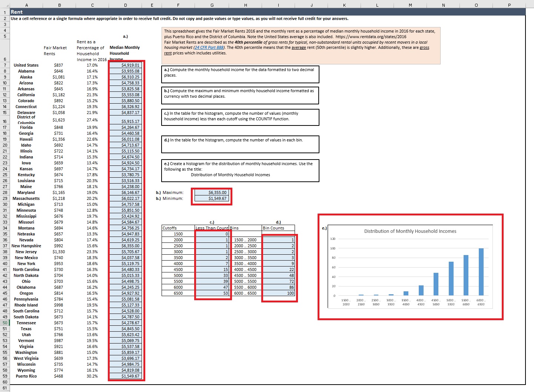Click the $468 fair market rent cell
The height and width of the screenshot is (392, 534).
coord(59,376)
